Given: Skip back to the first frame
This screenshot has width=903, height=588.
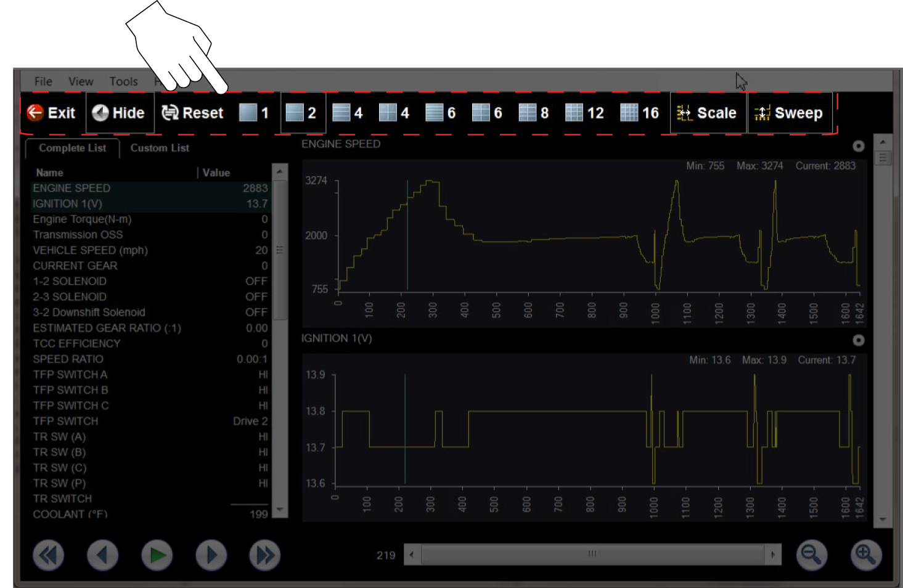Looking at the screenshot, I should pos(48,555).
